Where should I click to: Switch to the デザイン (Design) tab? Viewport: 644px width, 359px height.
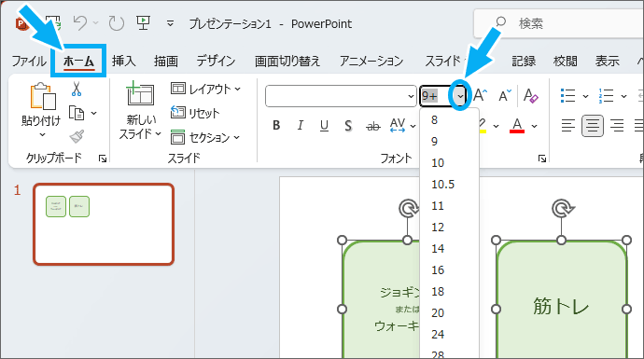tap(216, 62)
